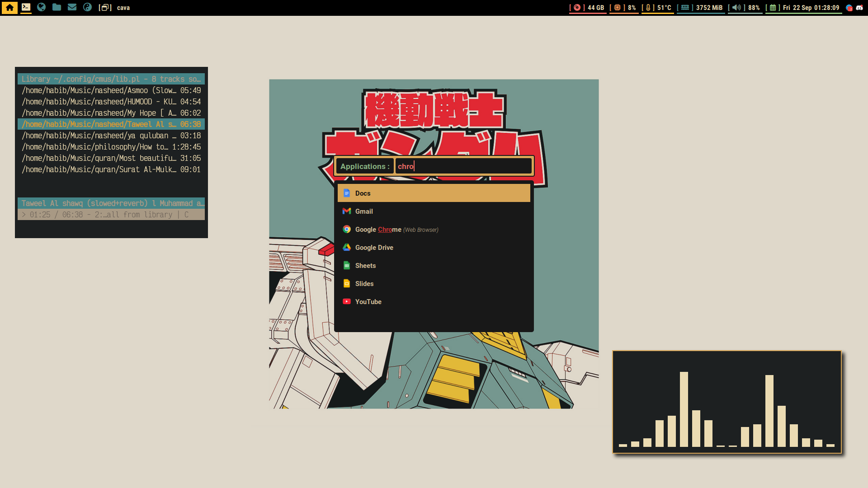Click the date and time Fri 22 Sep
Viewport: 868px width, 488px height.
pyautogui.click(x=811, y=8)
